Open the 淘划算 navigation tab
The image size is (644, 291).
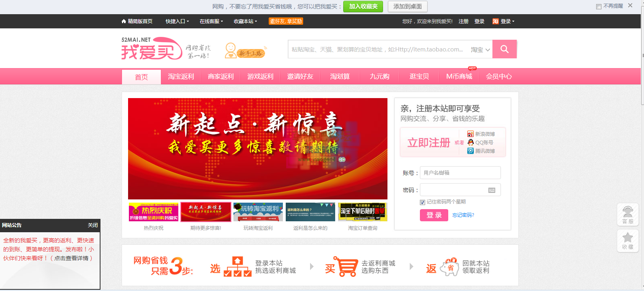point(340,76)
